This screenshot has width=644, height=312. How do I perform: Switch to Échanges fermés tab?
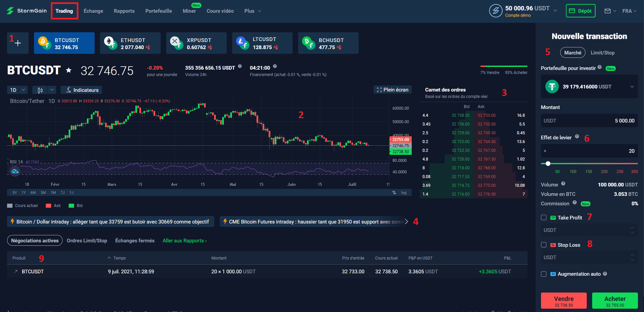[135, 241]
